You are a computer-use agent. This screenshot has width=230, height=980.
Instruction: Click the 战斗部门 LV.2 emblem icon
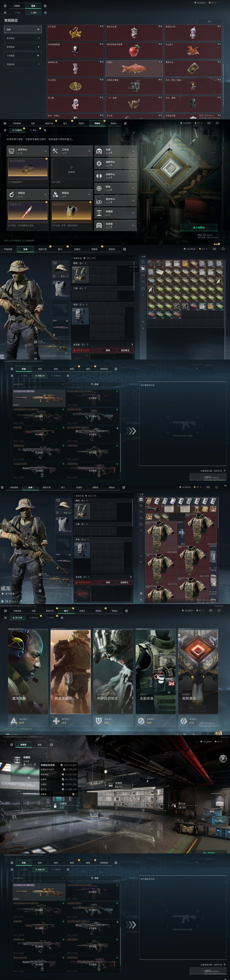pos(13,721)
